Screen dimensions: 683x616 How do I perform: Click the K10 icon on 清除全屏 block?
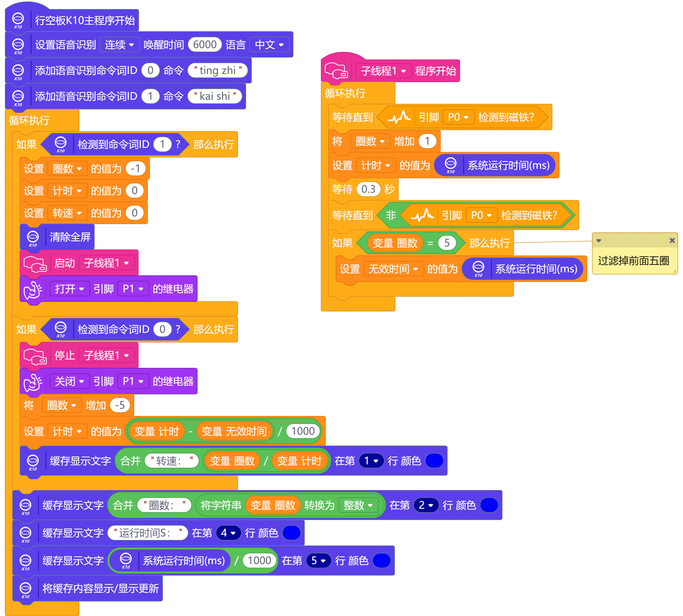point(33,239)
